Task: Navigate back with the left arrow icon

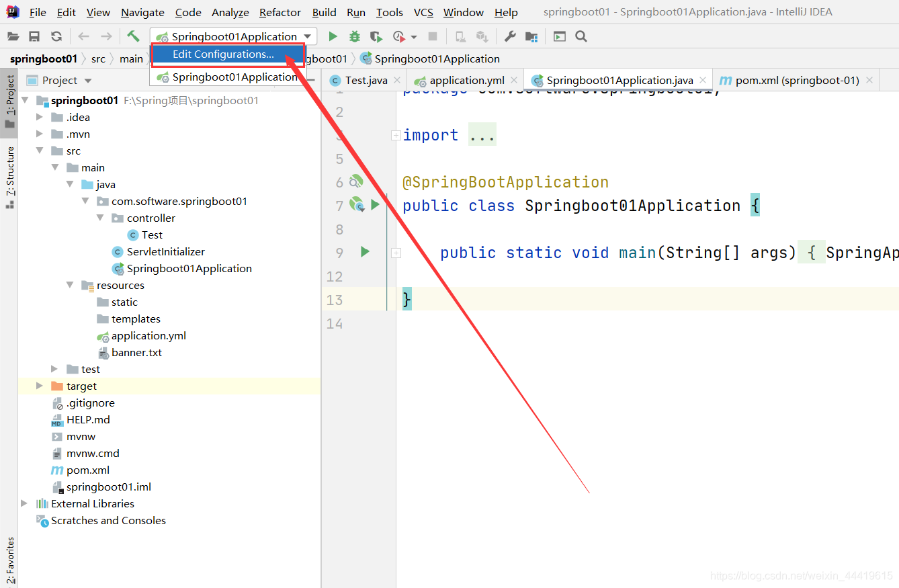Action: point(83,36)
